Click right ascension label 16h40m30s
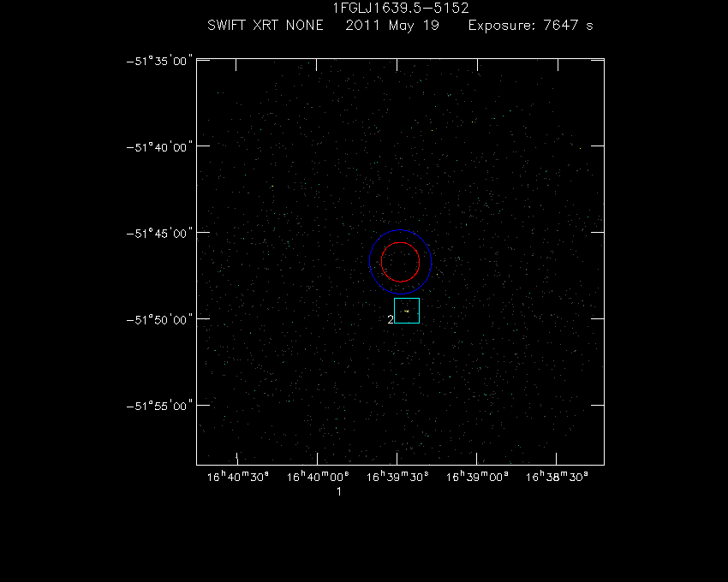 pyautogui.click(x=238, y=477)
